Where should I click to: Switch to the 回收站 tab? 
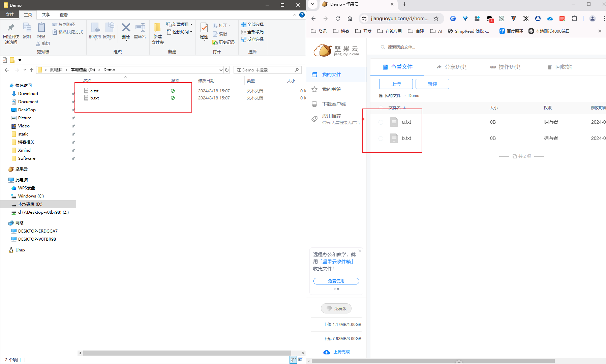(x=559, y=67)
